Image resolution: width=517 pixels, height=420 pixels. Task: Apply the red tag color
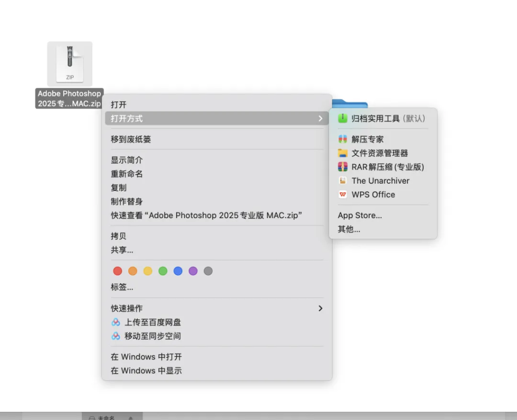click(117, 271)
